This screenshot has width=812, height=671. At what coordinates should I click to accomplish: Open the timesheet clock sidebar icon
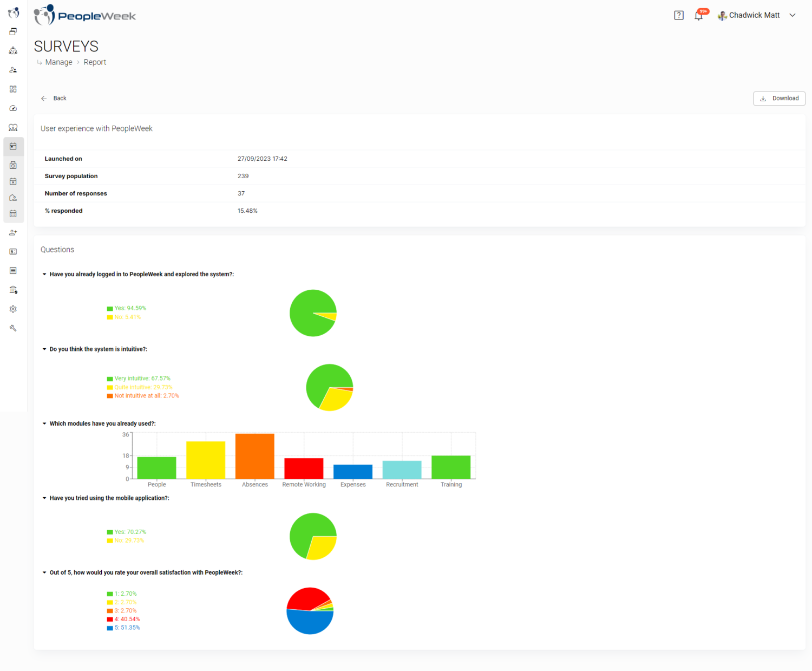coord(13,165)
